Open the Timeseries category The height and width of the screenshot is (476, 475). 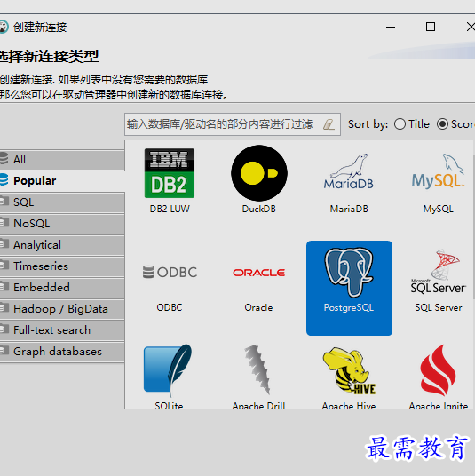pyautogui.click(x=62, y=266)
